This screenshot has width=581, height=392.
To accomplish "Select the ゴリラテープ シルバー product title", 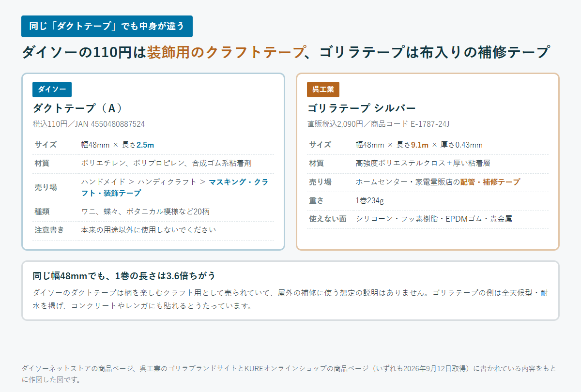I will point(362,108).
